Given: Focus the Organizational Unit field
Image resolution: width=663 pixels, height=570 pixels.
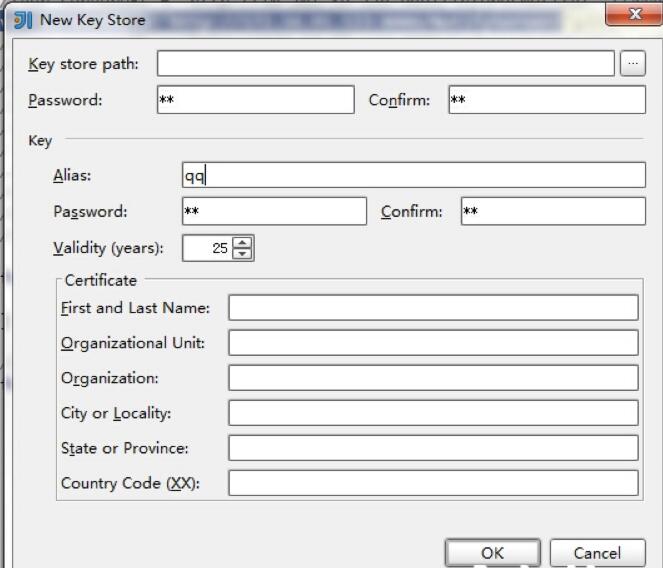Looking at the screenshot, I should click(x=432, y=343).
